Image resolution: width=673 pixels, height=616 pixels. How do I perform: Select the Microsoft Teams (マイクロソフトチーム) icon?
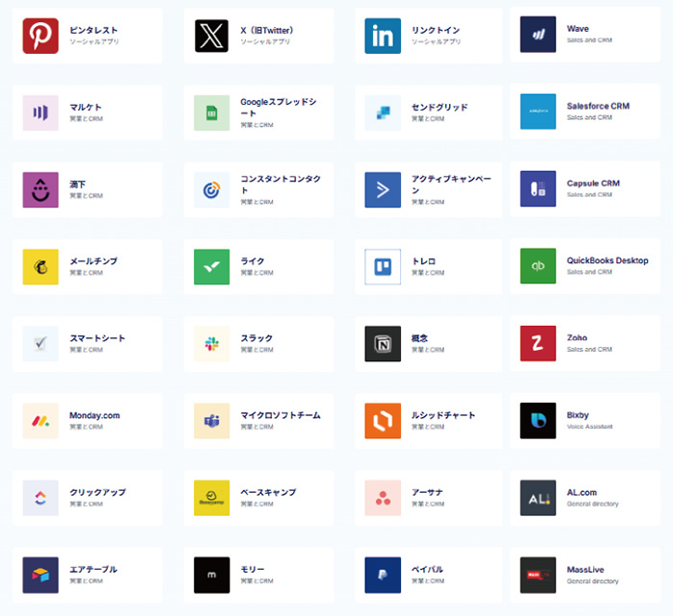tap(212, 421)
